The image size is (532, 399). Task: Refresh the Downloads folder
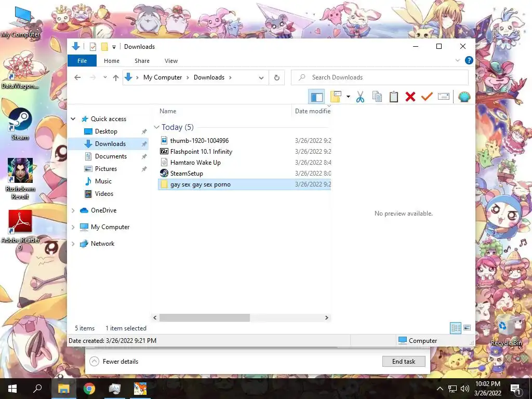point(277,78)
